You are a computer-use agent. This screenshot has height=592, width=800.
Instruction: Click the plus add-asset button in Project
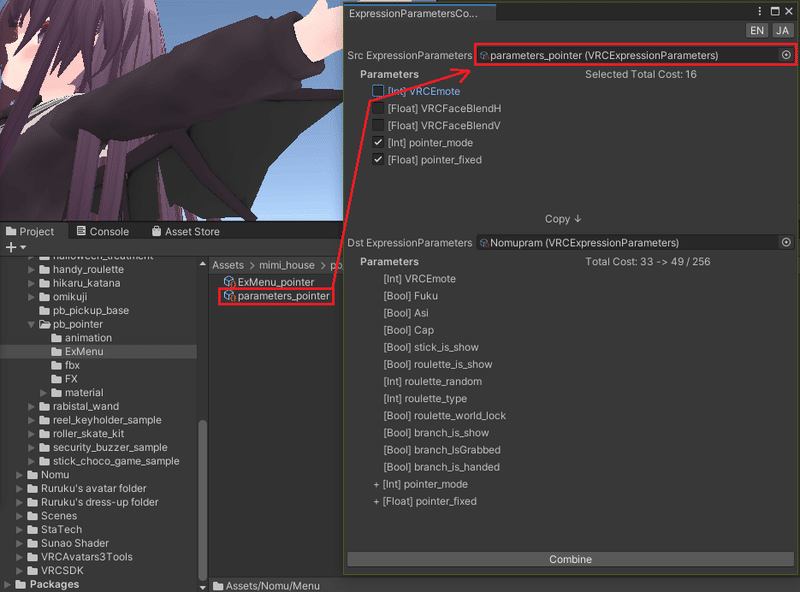11,247
